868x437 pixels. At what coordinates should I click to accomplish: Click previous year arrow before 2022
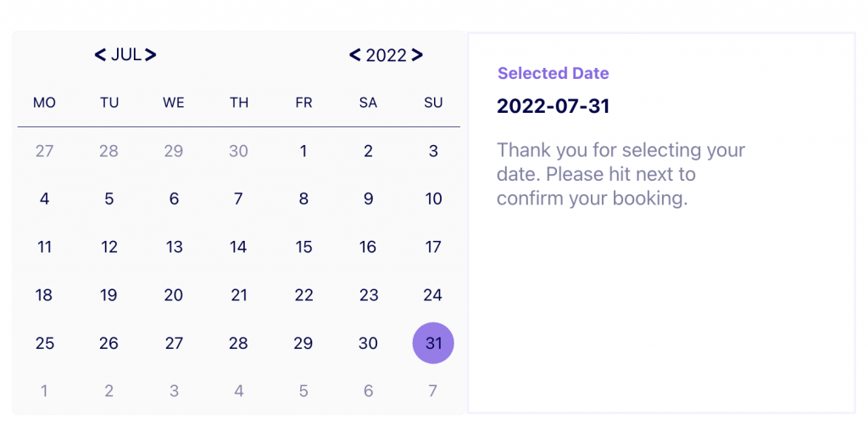pyautogui.click(x=355, y=55)
